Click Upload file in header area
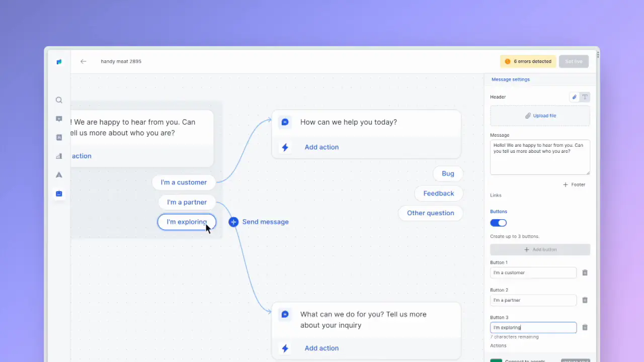The height and width of the screenshot is (362, 644). 540,116
